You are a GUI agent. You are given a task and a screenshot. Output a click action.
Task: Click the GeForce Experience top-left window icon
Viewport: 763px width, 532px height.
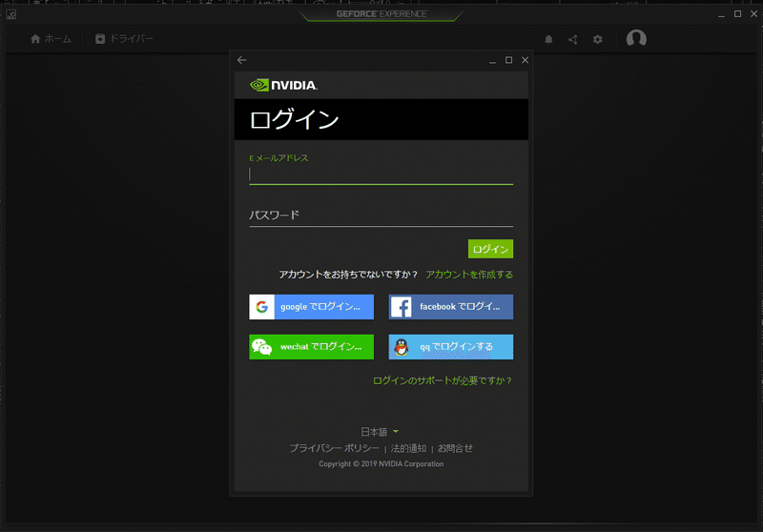coord(11,14)
